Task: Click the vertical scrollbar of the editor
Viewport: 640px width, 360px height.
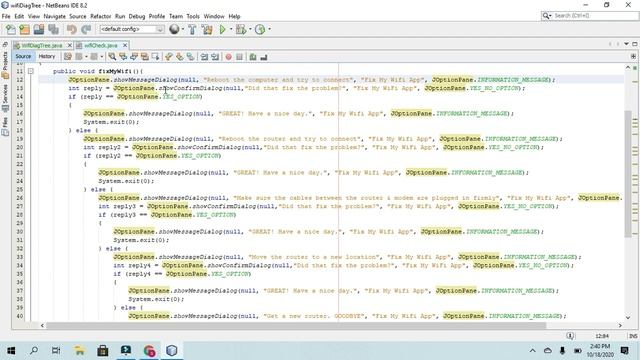Action: tap(628, 173)
